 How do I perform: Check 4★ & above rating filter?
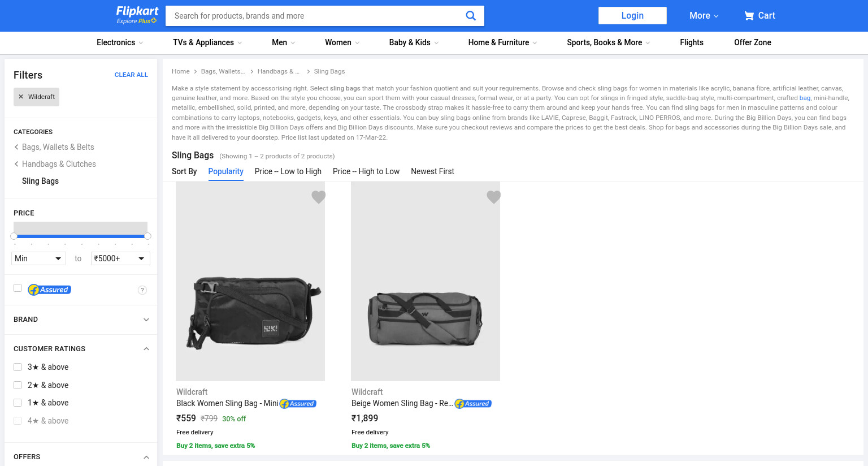click(18, 421)
